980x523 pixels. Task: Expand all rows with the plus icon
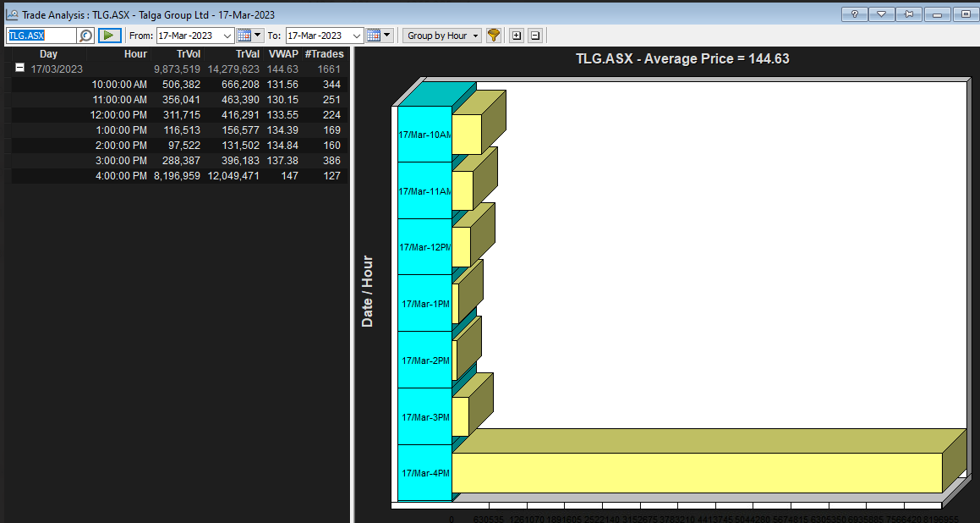(x=517, y=36)
